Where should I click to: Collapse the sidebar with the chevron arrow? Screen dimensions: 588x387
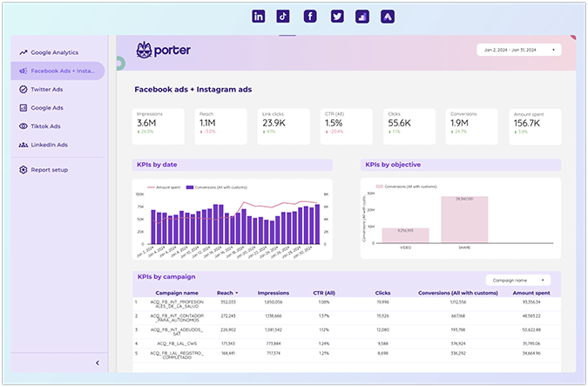(x=98, y=363)
